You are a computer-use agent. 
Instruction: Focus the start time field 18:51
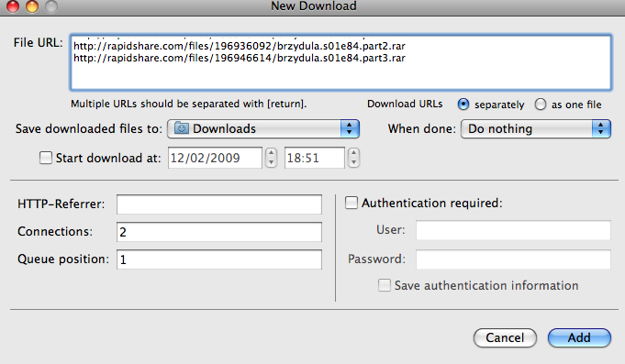315,158
